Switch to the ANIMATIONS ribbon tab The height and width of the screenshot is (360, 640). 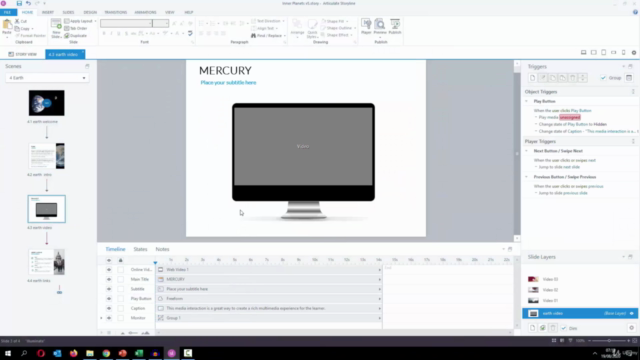(x=145, y=12)
